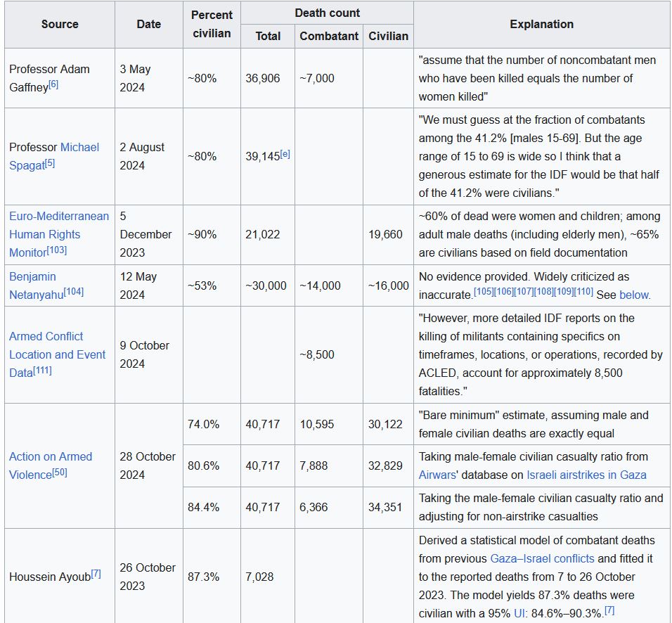
Task: Select the 10,595 combatant cell
Action: pyautogui.click(x=329, y=424)
